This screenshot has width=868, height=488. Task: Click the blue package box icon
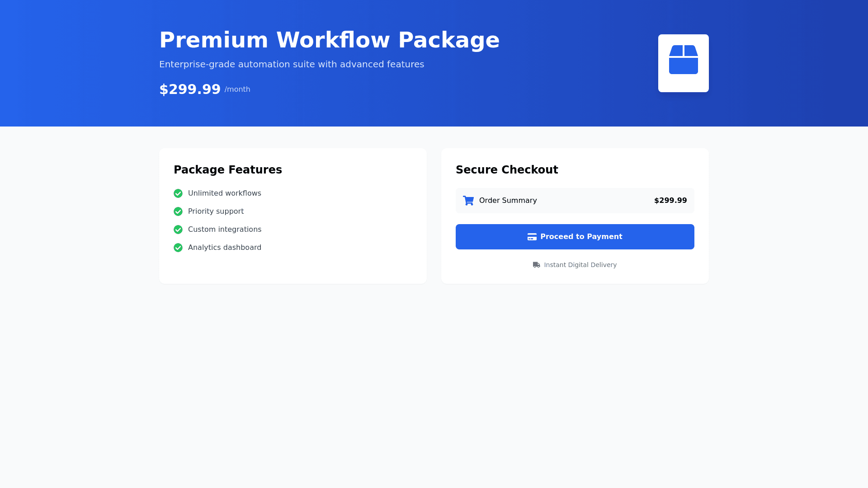click(x=683, y=60)
